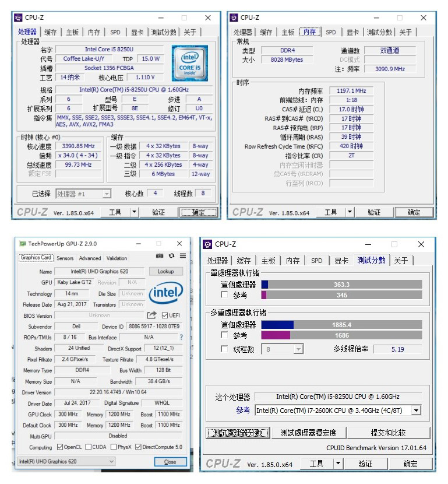Click the core speed 3390.85 MHz value
The height and width of the screenshot is (484, 448).
tap(78, 146)
